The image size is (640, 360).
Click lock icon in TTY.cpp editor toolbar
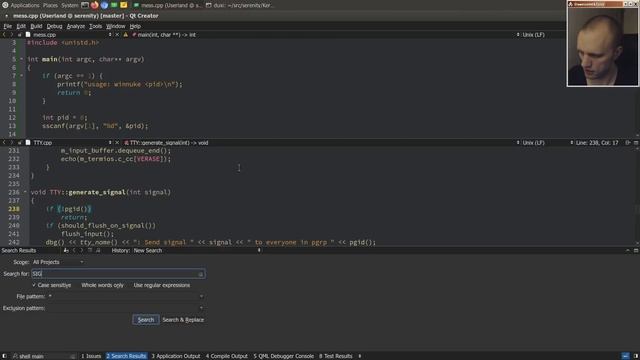(19, 142)
